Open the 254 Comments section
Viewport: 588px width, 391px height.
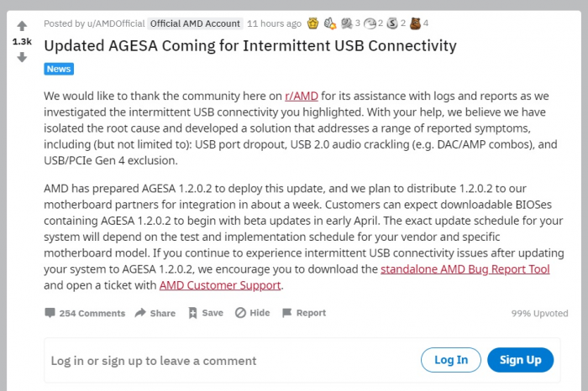(85, 313)
